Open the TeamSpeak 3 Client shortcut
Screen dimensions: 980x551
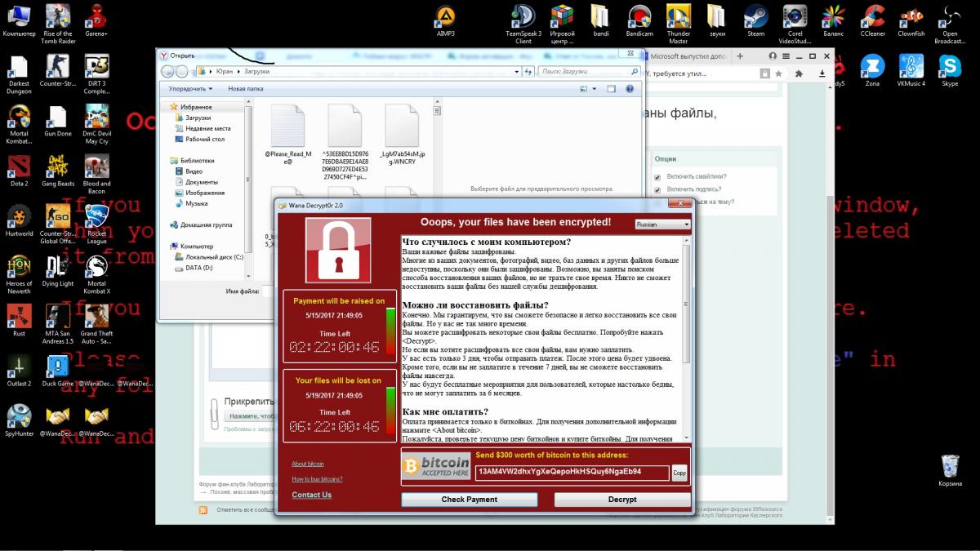click(x=523, y=24)
